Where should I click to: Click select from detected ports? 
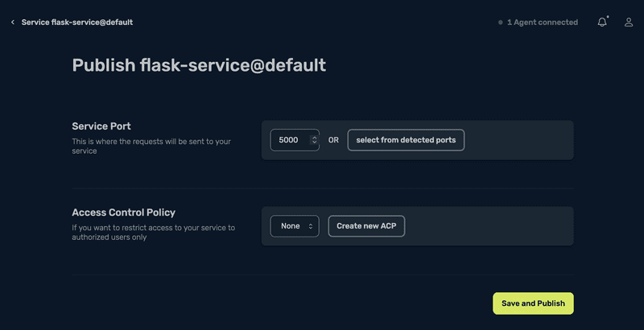click(406, 140)
